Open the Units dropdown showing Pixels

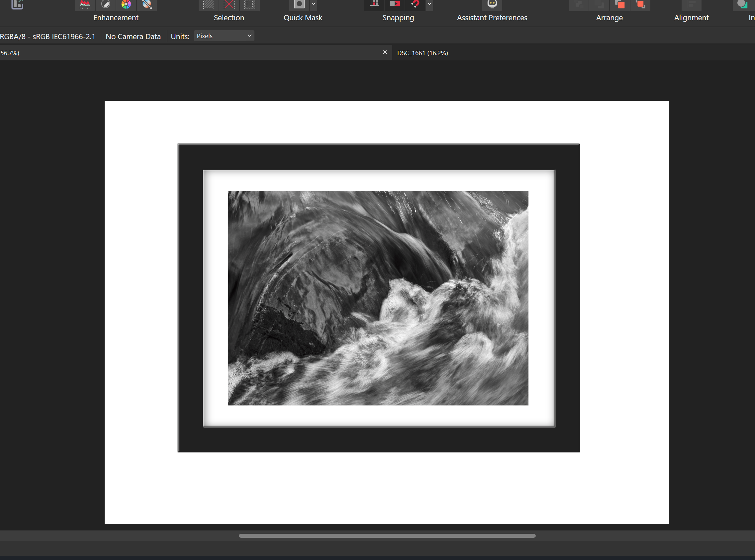(224, 36)
